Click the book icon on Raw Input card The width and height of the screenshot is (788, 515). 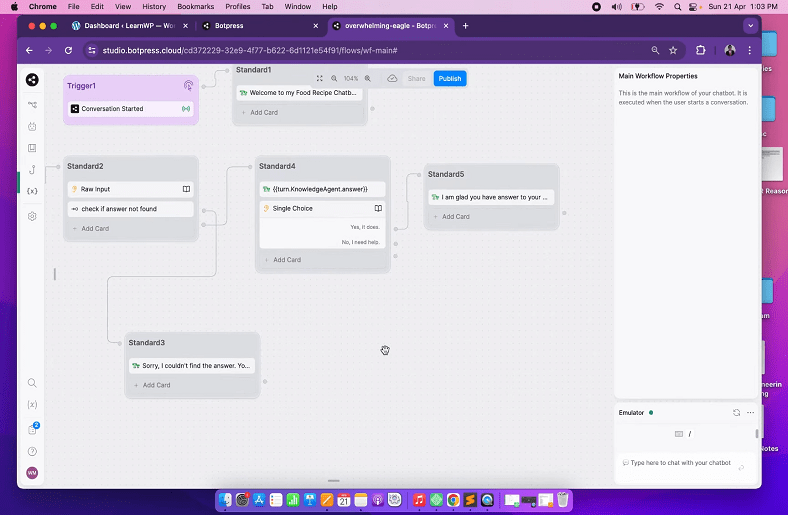186,189
